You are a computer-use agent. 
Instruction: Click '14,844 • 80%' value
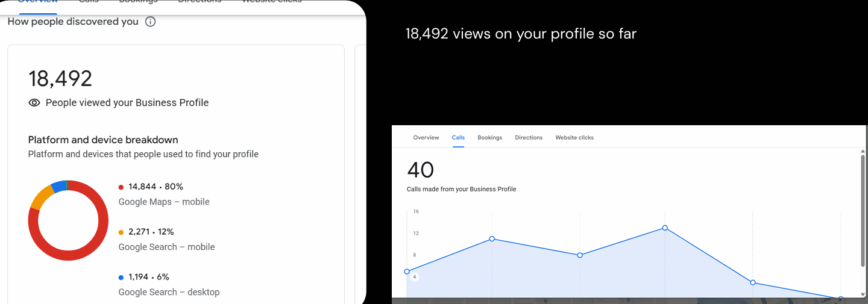click(x=156, y=187)
